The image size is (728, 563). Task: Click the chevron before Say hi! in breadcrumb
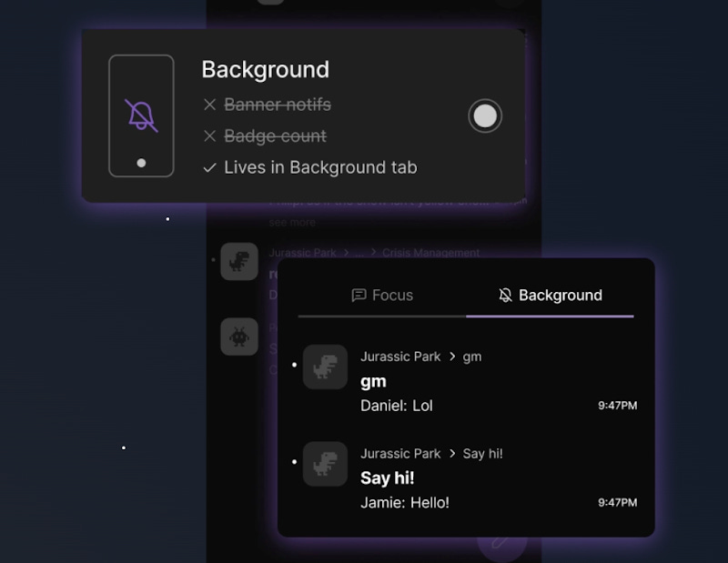pyautogui.click(x=453, y=454)
